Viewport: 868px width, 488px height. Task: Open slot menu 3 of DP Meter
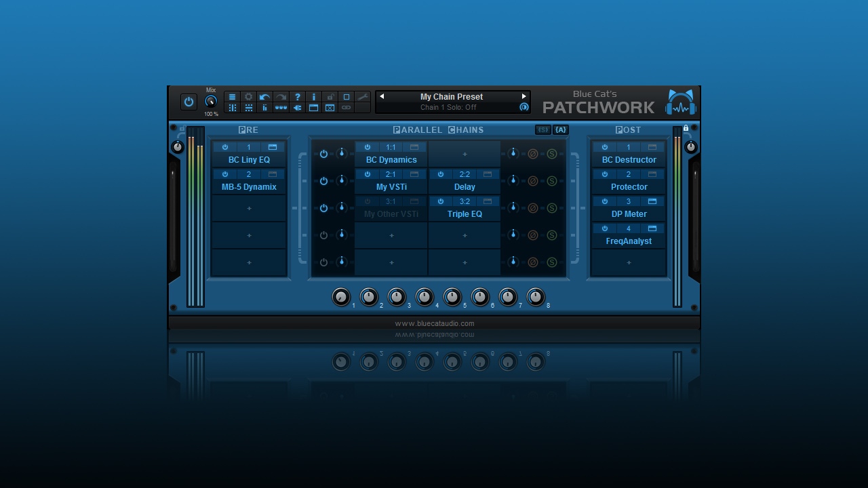point(629,201)
